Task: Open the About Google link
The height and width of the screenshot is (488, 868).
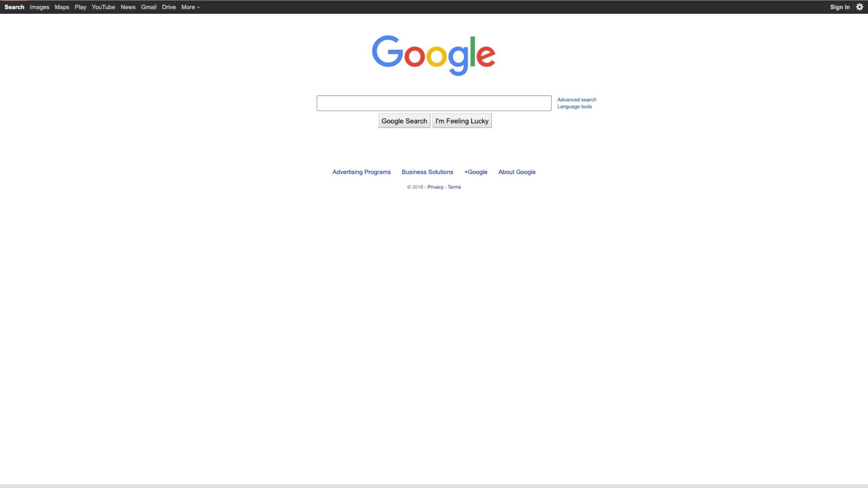Action: coord(517,172)
